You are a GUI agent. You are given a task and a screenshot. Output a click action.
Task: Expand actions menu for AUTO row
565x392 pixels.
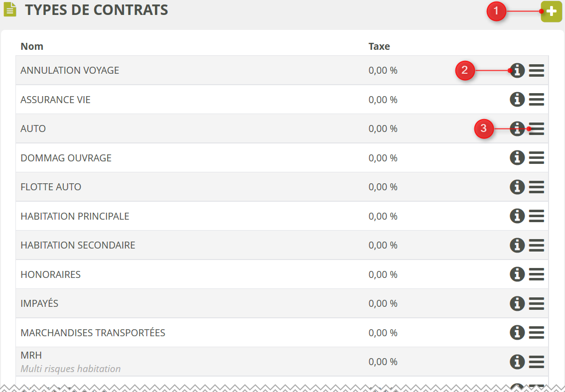click(536, 129)
